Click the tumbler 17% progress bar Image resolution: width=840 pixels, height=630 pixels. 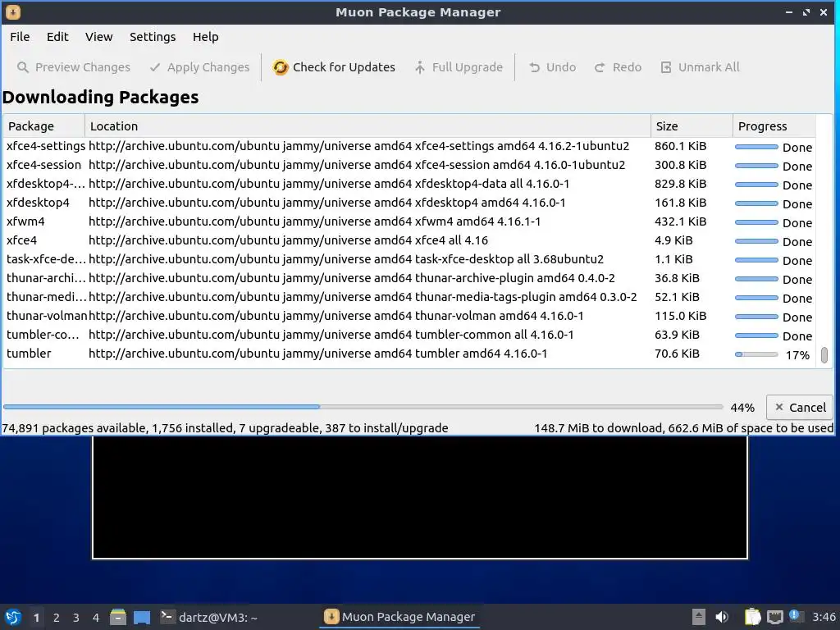pos(756,354)
